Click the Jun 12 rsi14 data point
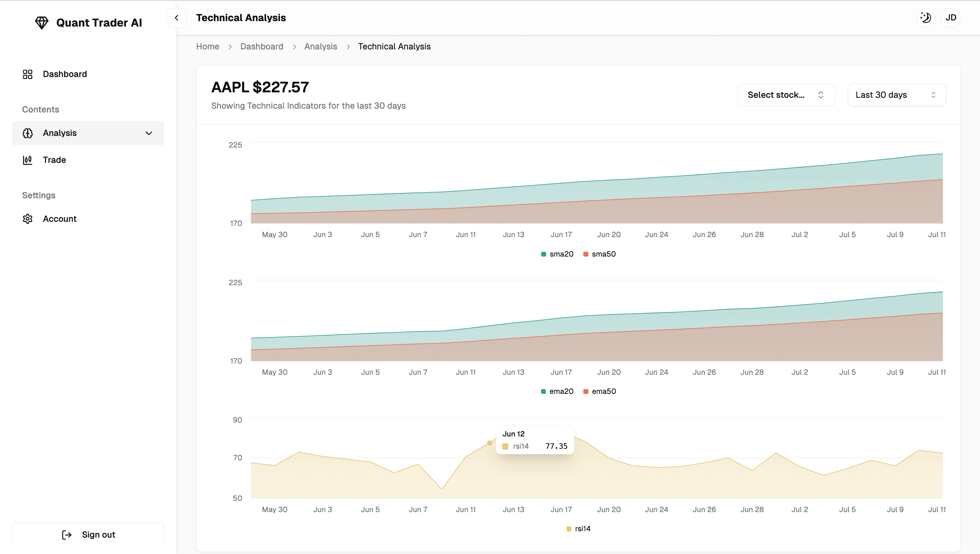The width and height of the screenshot is (980, 554). [490, 443]
